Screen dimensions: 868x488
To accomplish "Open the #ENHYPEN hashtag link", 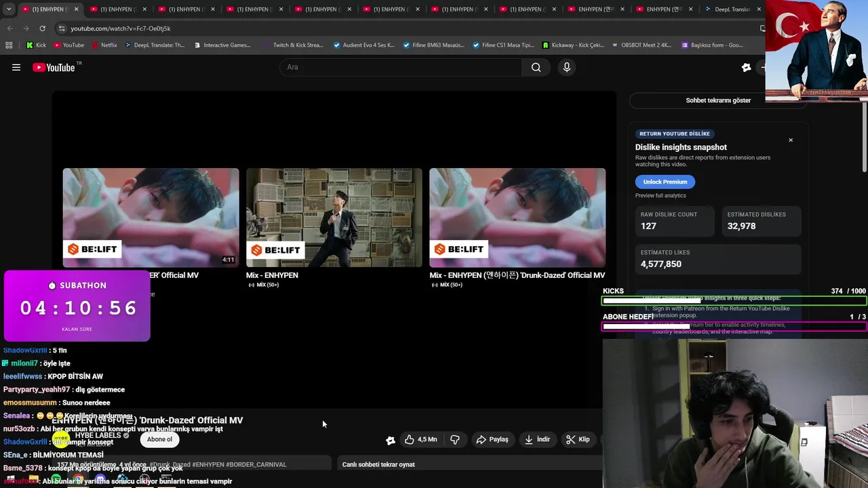I will tap(208, 465).
